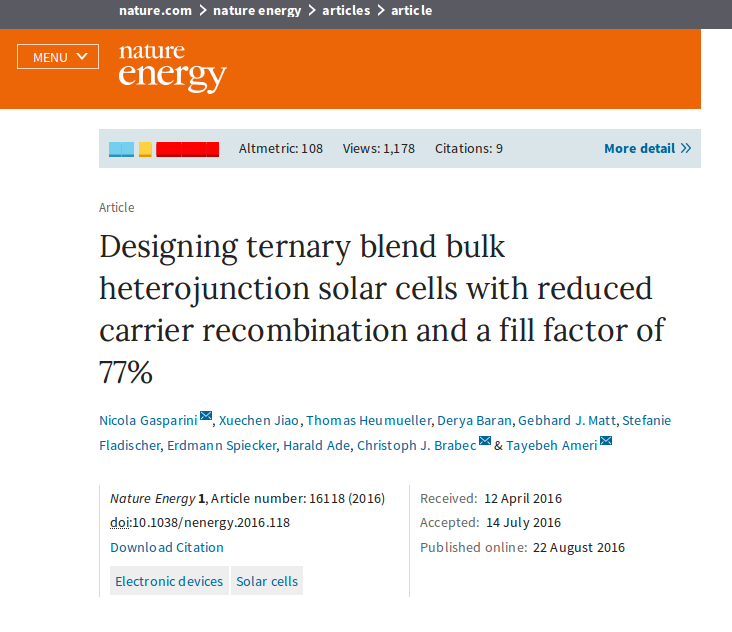
Task: Open the articles breadcrumb
Action: pyautogui.click(x=346, y=11)
